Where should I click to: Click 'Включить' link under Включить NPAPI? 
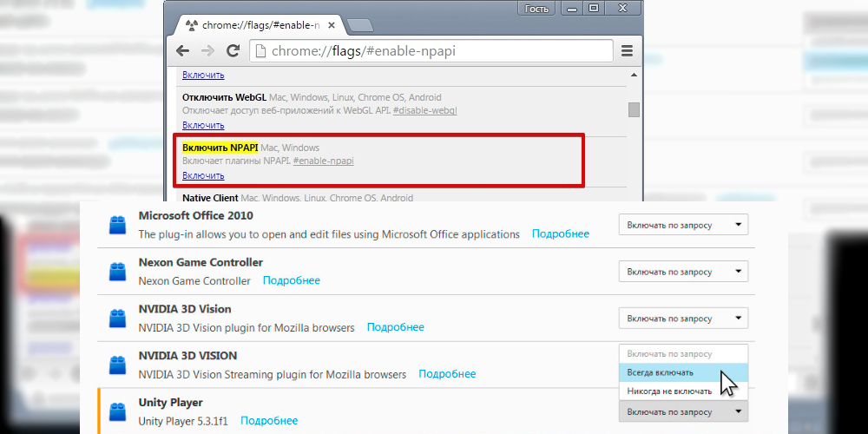[203, 175]
